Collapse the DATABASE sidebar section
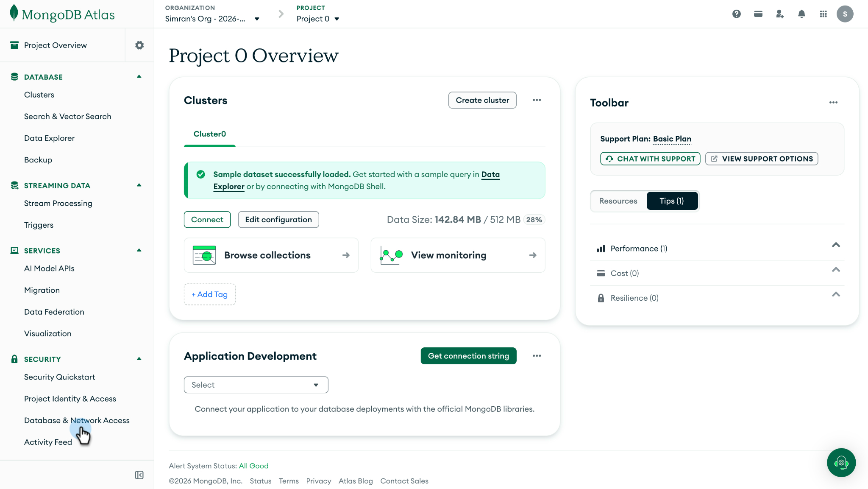Image resolution: width=868 pixels, height=489 pixels. coord(139,77)
